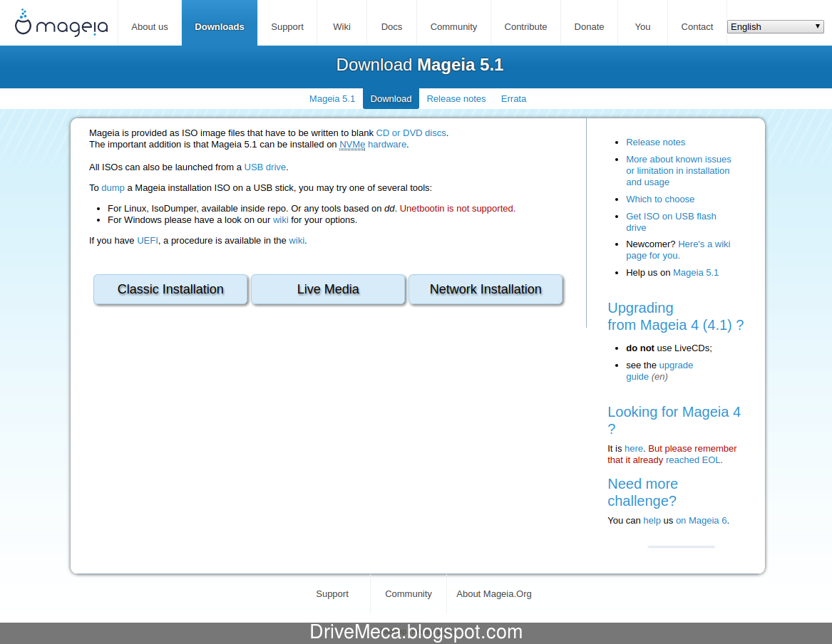Select the Classic Installation option
The height and width of the screenshot is (644, 832).
tap(170, 289)
